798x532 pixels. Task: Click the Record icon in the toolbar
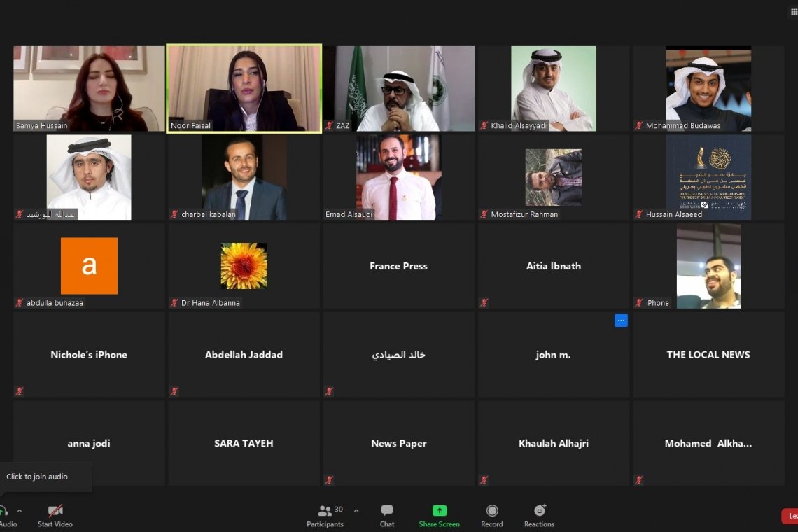tap(491, 512)
